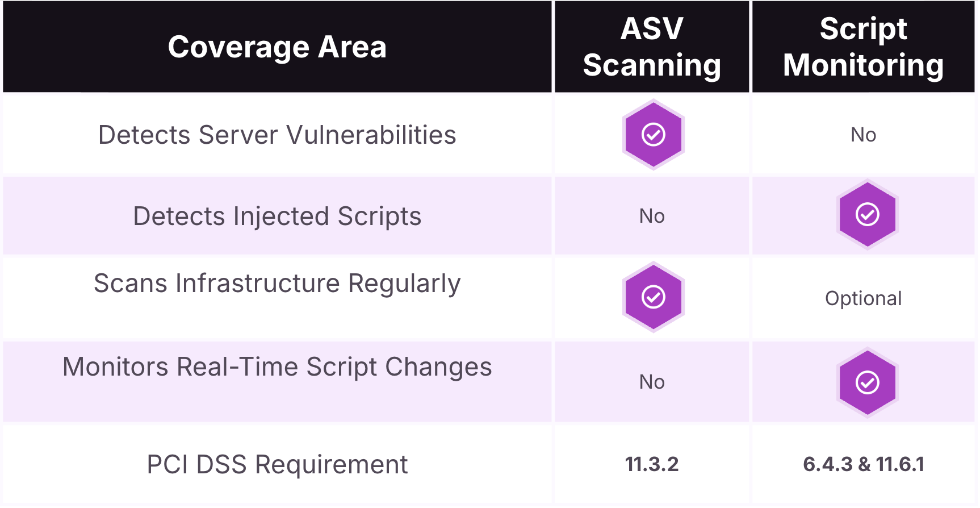Click the Detects Server Vulnerabilities row label

tap(277, 135)
